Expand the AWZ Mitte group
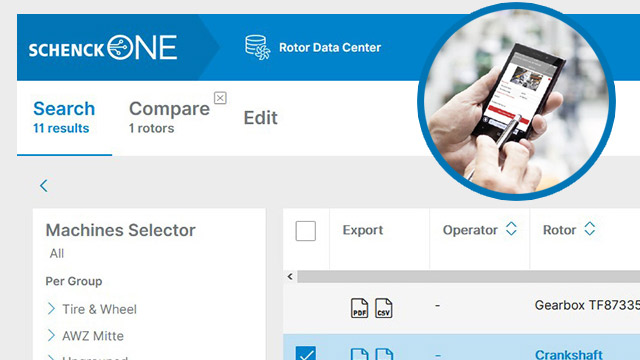The width and height of the screenshot is (640, 360). 51,336
